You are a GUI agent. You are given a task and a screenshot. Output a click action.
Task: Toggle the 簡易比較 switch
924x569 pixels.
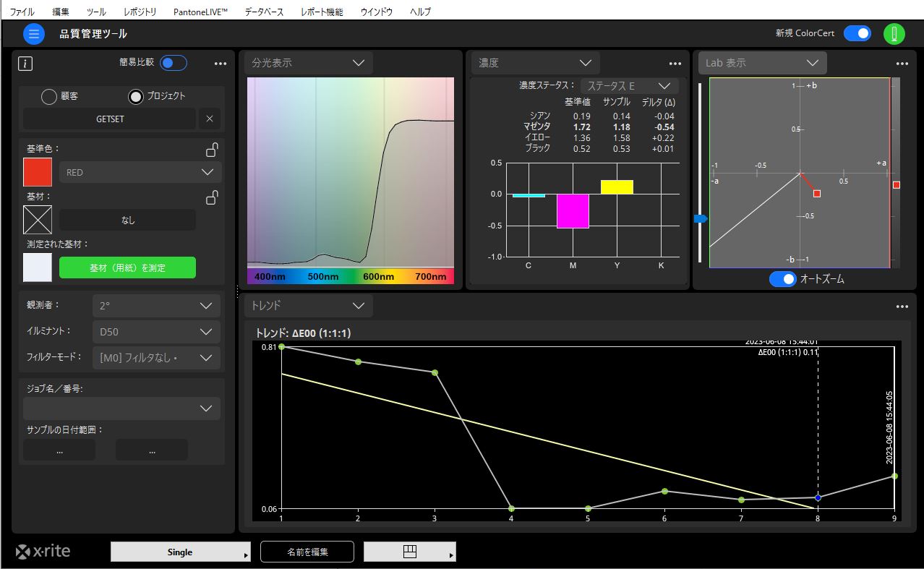click(x=174, y=63)
